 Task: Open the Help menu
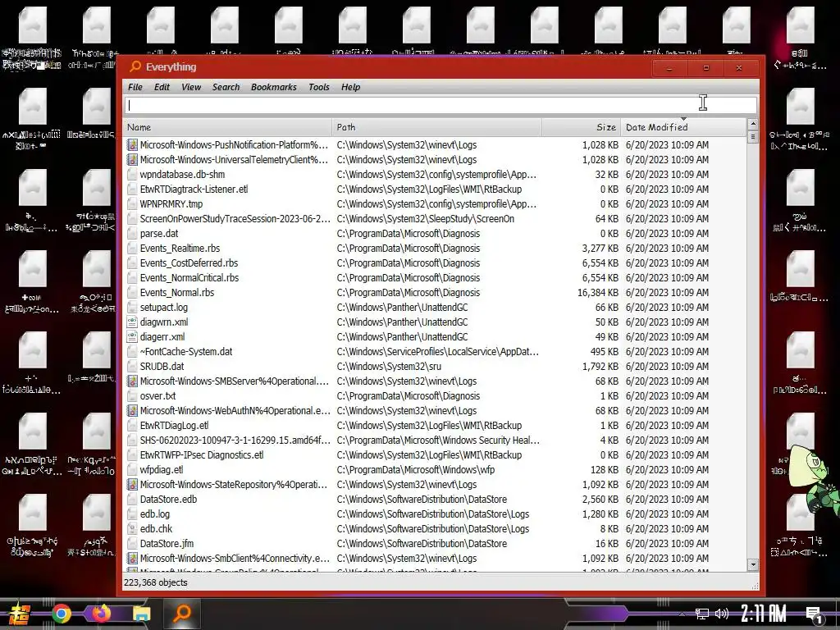[351, 87]
